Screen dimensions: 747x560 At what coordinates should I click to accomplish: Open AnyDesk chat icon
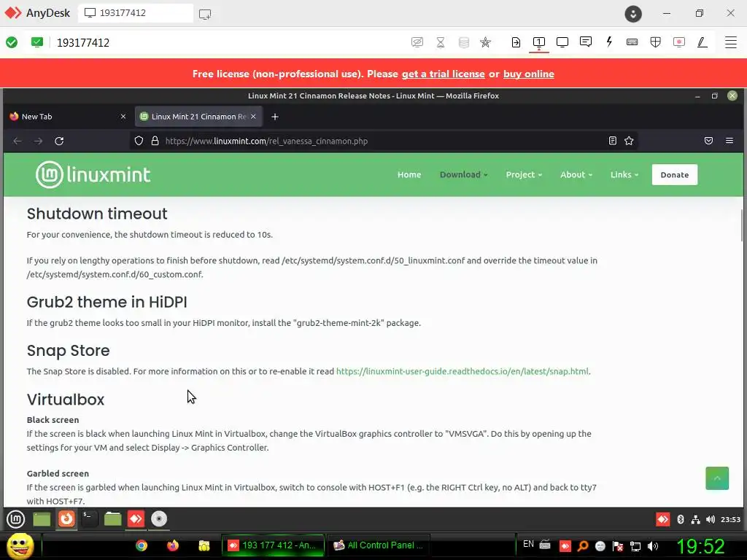[x=586, y=42]
